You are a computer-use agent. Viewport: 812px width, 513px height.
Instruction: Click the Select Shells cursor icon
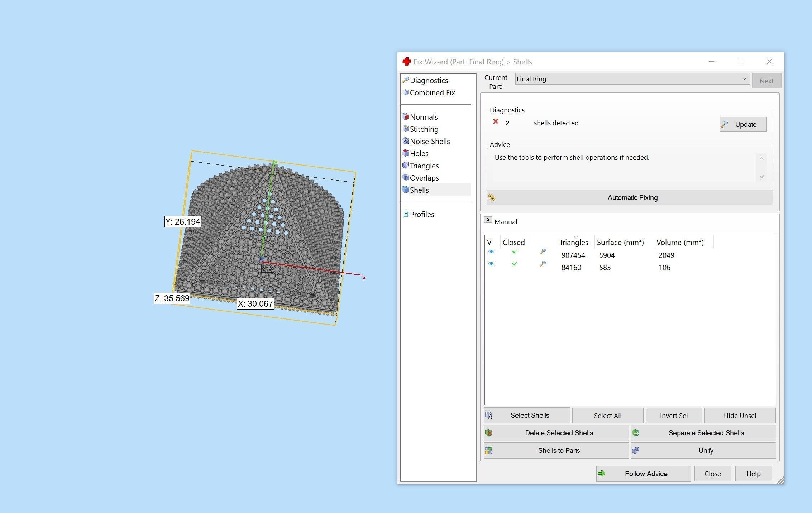[489, 415]
